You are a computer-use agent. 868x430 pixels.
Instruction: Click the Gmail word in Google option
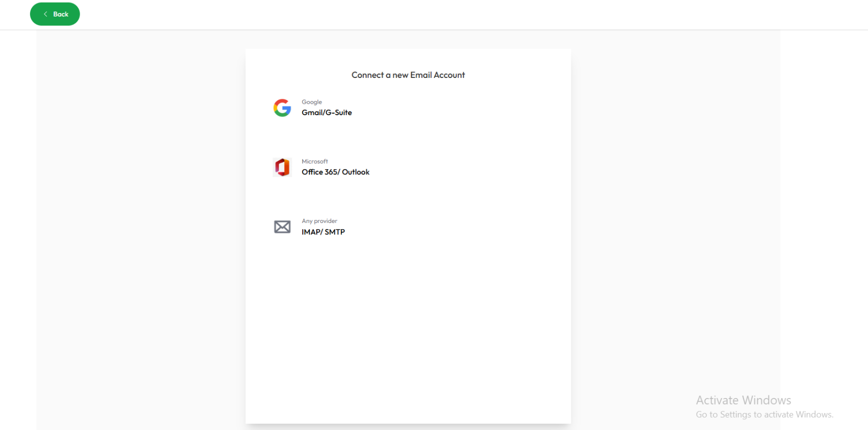point(312,113)
